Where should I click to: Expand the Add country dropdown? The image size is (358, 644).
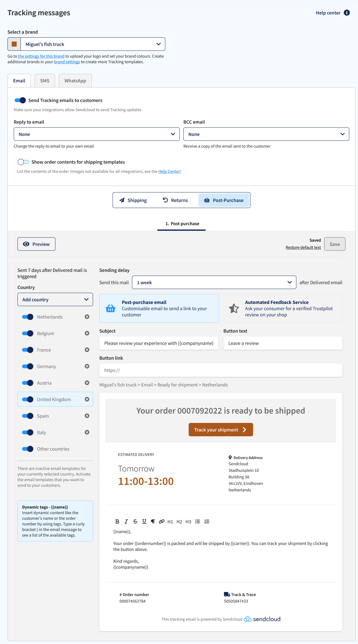pos(55,300)
